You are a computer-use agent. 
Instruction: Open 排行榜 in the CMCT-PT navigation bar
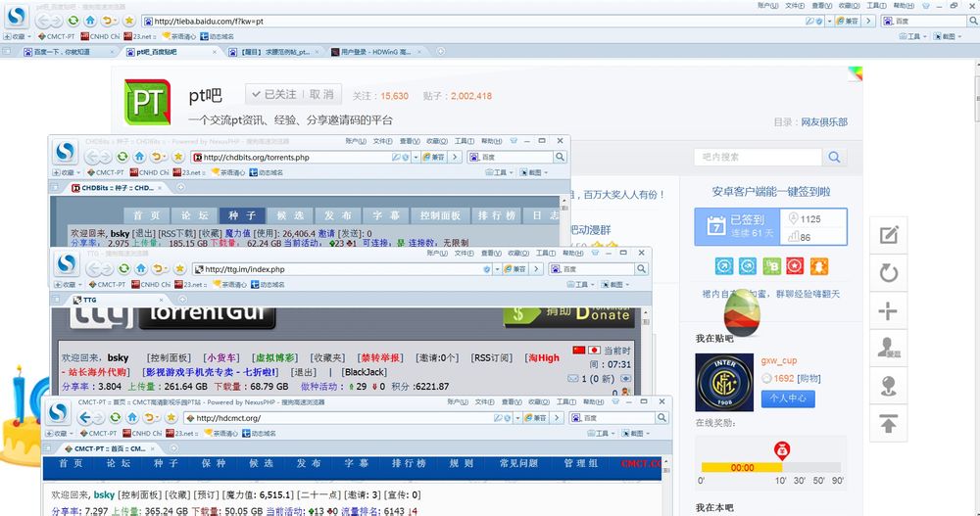click(x=409, y=463)
